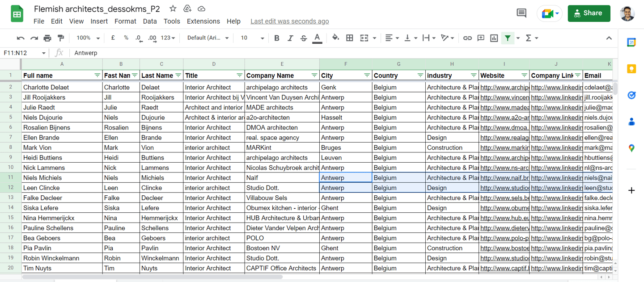Open horizontal align dropdown
Screen dimensions: 644x282
(392, 38)
